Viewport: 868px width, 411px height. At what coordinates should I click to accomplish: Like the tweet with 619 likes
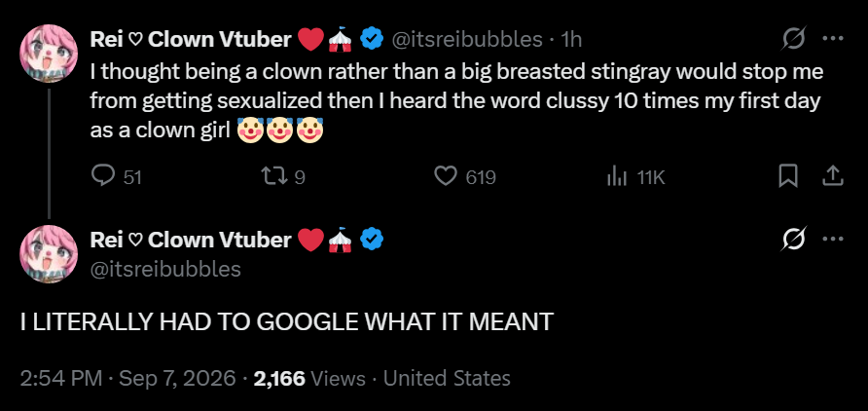(445, 176)
